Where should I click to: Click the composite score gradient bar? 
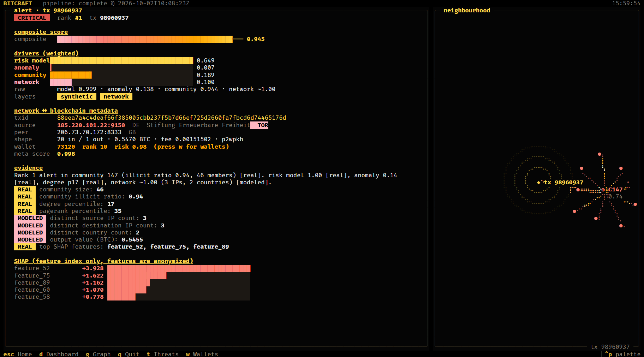(x=145, y=39)
